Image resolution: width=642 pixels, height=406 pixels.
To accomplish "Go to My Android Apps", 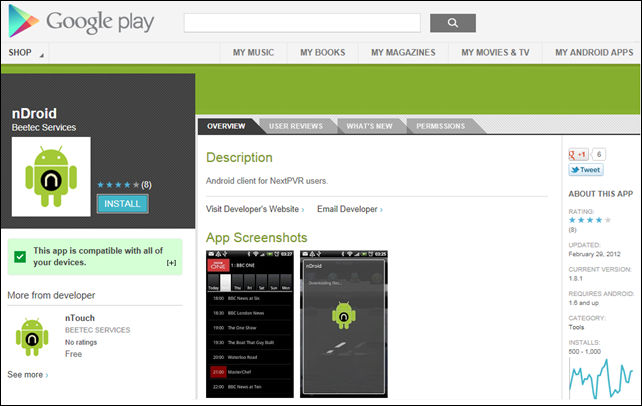I will point(594,53).
